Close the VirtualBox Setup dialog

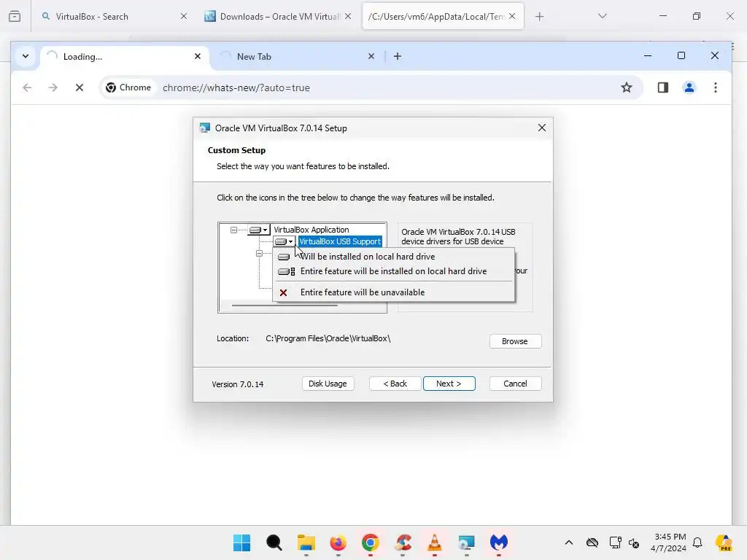[x=542, y=128]
